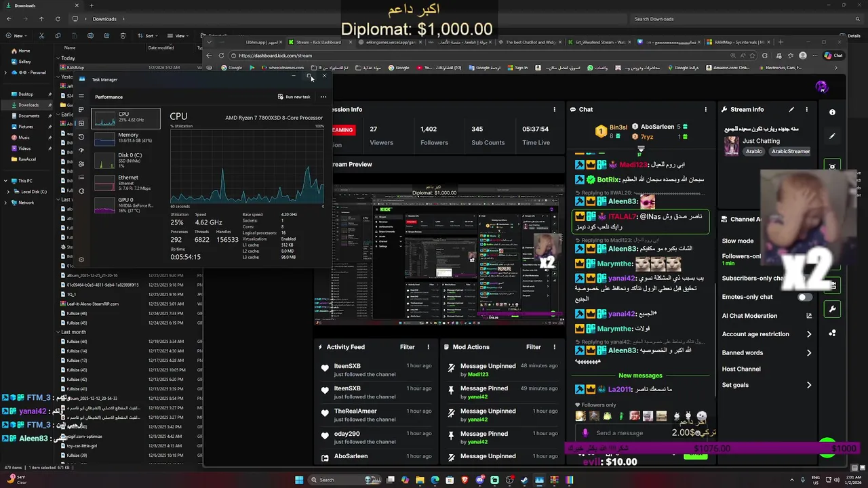Expand Network tree node
Viewport: 868px width, 488px height.
click(x=6, y=203)
